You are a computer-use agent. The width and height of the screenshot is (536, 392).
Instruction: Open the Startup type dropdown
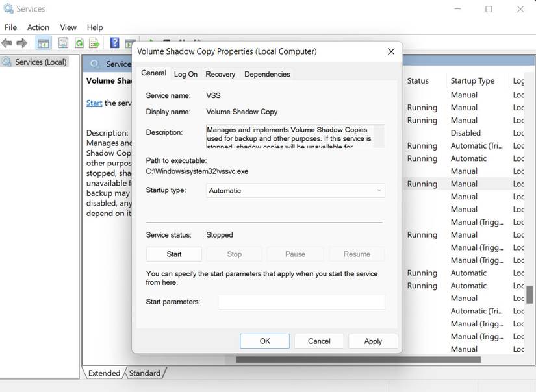(x=377, y=190)
